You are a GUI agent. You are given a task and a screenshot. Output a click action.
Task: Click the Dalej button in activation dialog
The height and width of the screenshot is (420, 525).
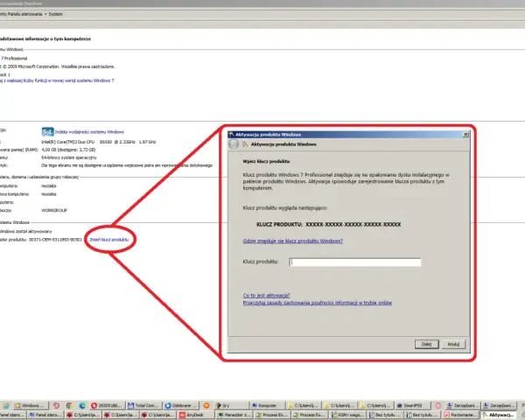[x=427, y=344]
